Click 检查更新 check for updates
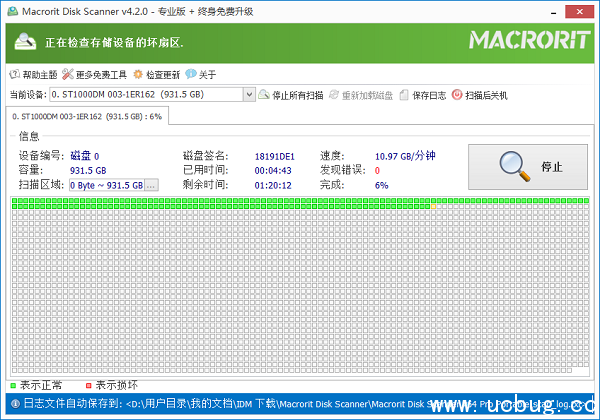600x420 pixels. tap(157, 75)
